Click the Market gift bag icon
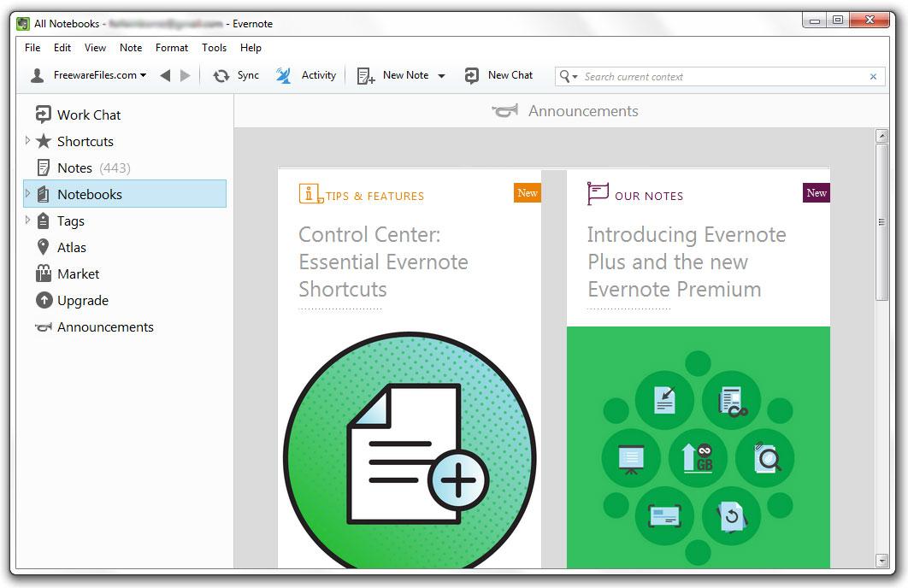This screenshot has width=908, height=588. (x=44, y=273)
